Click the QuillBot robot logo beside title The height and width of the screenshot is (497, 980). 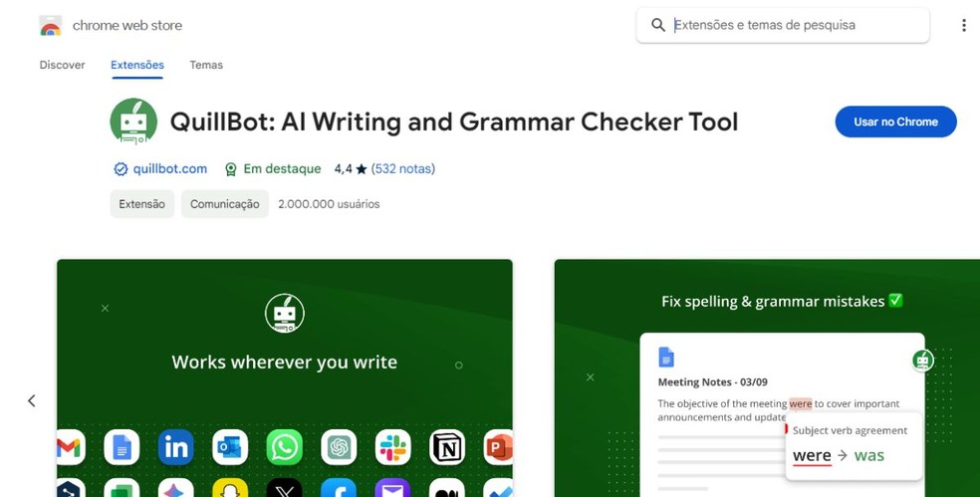click(x=133, y=122)
